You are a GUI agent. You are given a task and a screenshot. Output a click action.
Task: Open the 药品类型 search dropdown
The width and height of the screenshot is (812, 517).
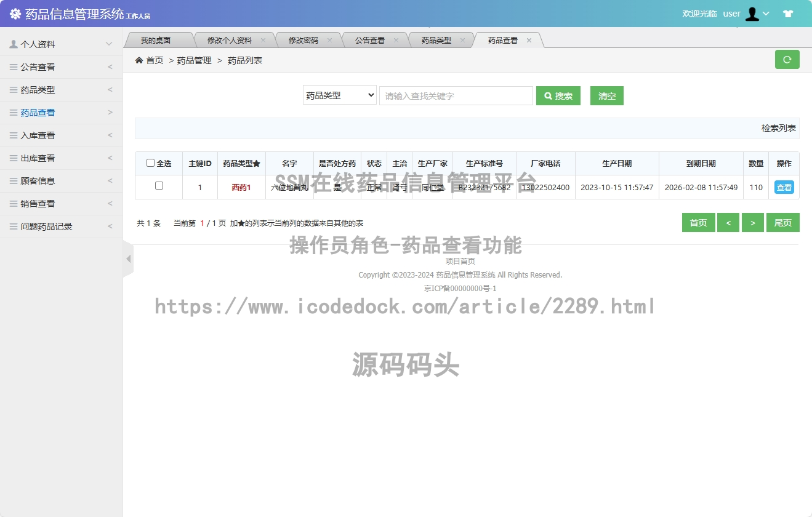[x=340, y=95]
